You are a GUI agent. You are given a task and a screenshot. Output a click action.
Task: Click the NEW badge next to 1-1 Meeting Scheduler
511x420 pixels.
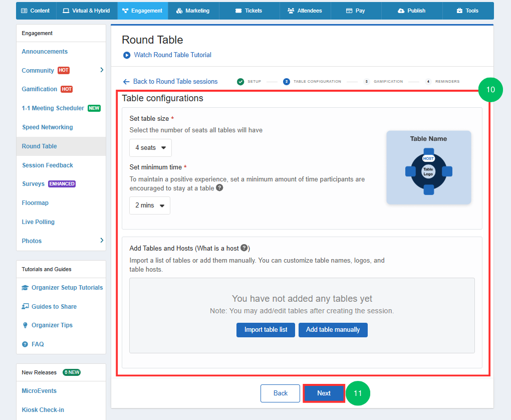pyautogui.click(x=94, y=108)
